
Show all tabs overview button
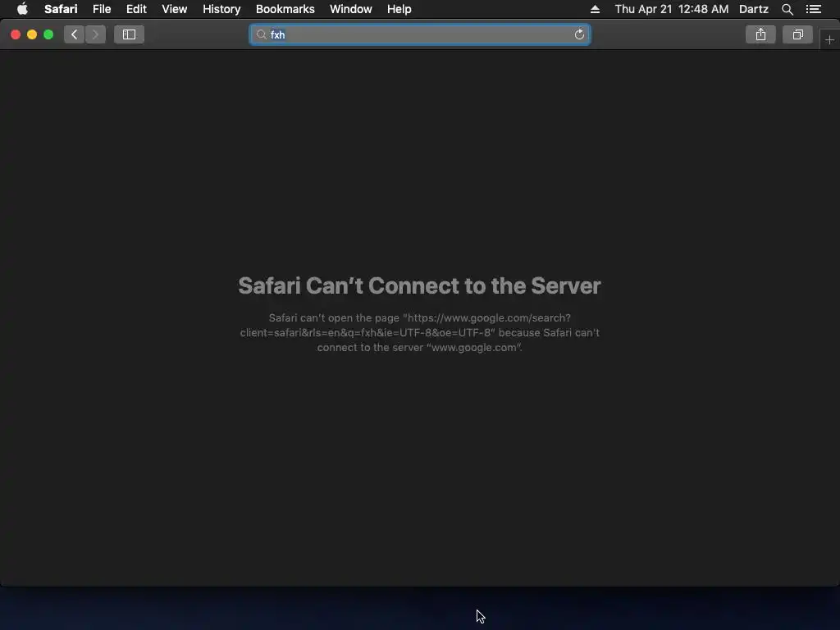click(797, 34)
